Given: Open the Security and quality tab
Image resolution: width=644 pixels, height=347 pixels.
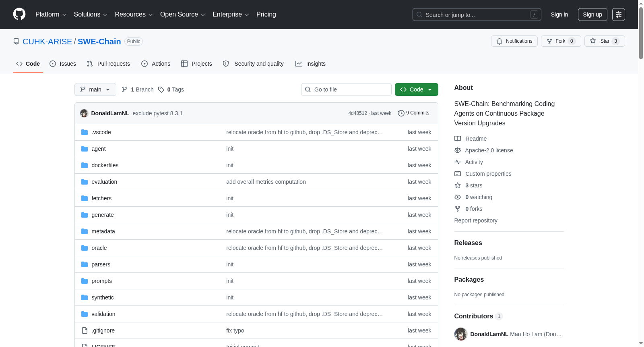Looking at the screenshot, I should click(x=253, y=64).
